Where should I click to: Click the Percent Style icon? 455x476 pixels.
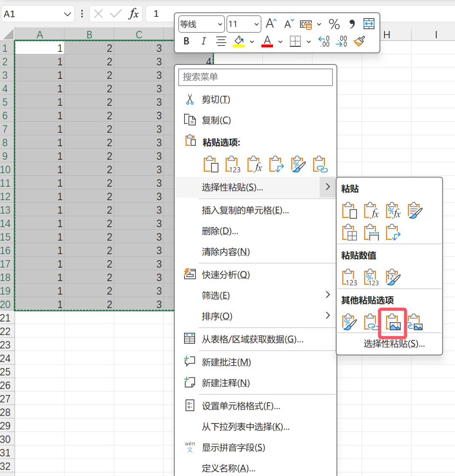pos(334,24)
